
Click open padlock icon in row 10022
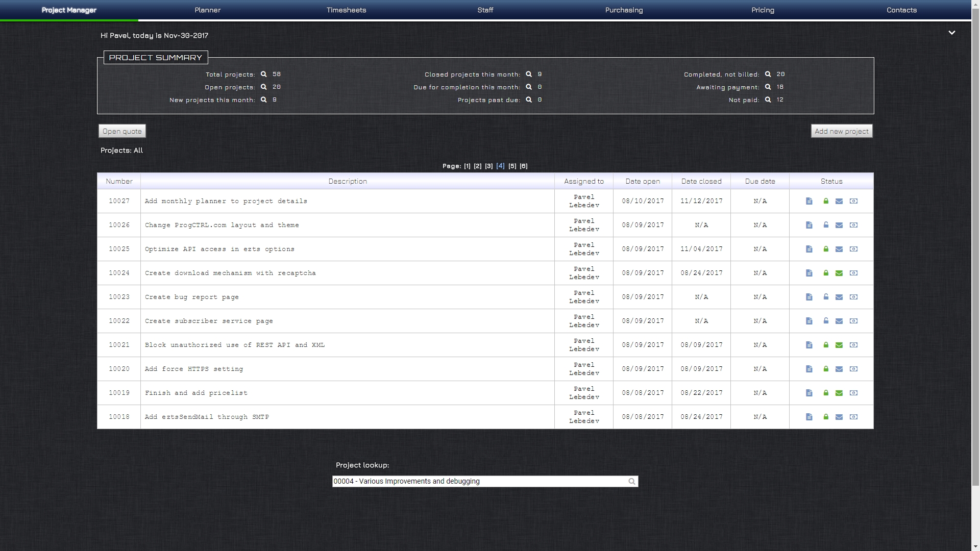[x=826, y=321]
